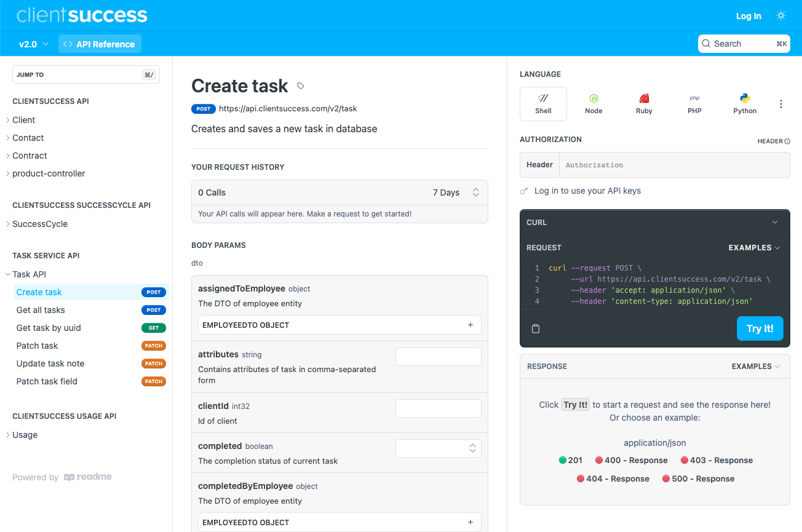Image resolution: width=802 pixels, height=532 pixels.
Task: Click the HEADER info icon
Action: coord(787,141)
